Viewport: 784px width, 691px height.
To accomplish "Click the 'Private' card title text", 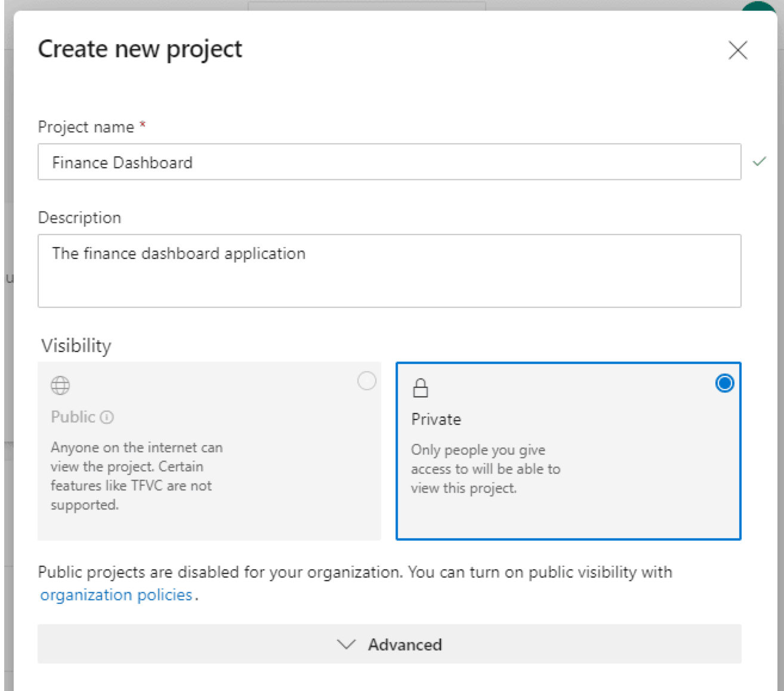I will click(x=436, y=419).
